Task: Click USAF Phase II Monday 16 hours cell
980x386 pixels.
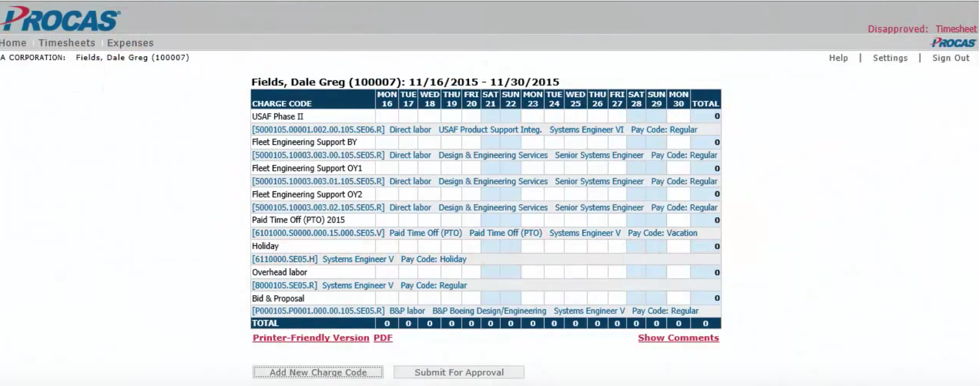Action: 387,116
